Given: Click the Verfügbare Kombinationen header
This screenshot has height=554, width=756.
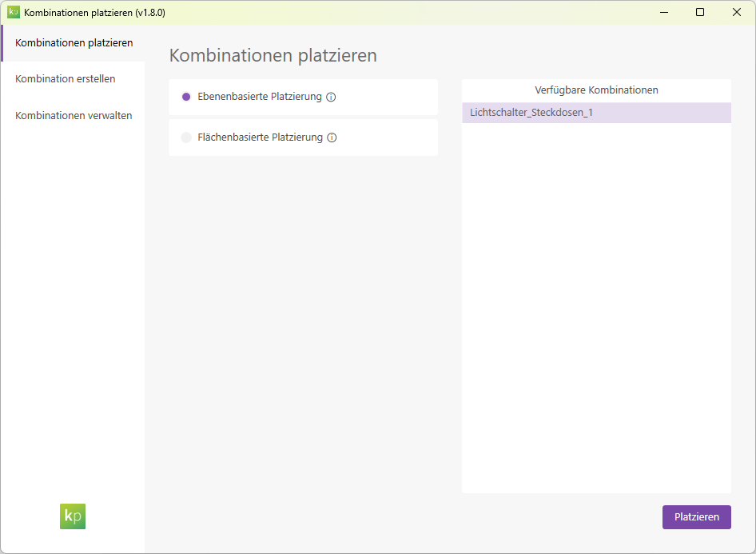Looking at the screenshot, I should (x=596, y=90).
